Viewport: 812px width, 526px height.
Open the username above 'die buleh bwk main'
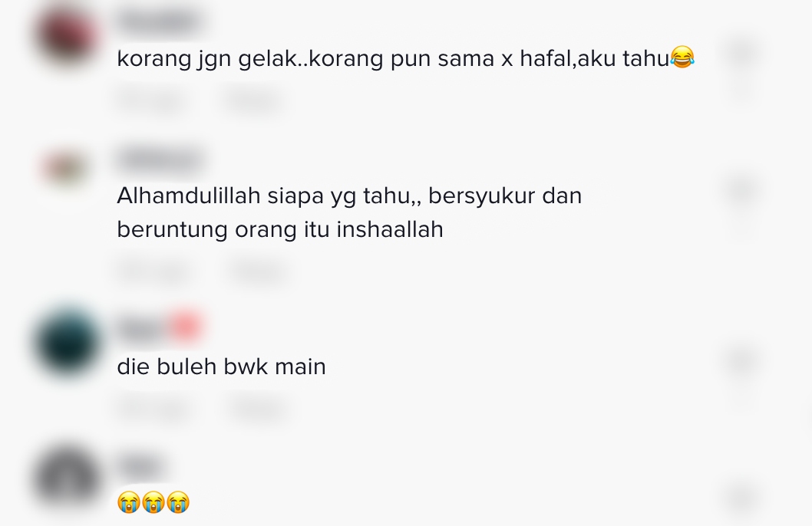(x=159, y=328)
